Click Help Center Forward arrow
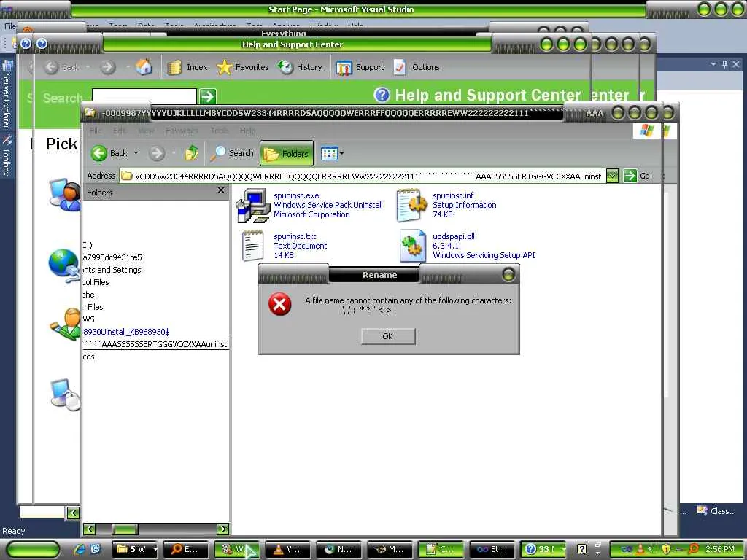747x560 pixels. (x=108, y=67)
